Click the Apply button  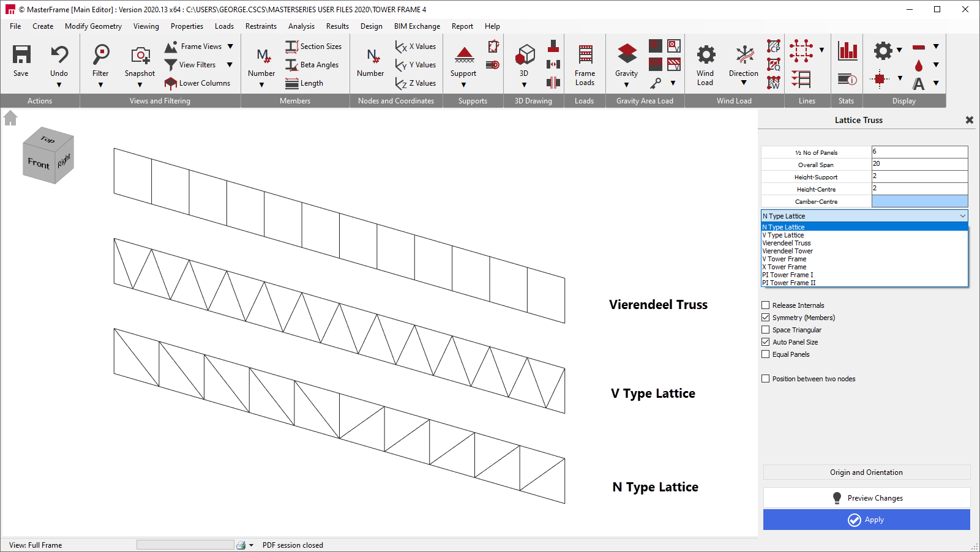[866, 520]
